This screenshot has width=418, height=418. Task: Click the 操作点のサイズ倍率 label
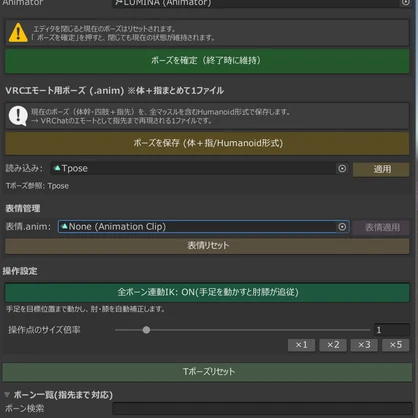[44, 330]
